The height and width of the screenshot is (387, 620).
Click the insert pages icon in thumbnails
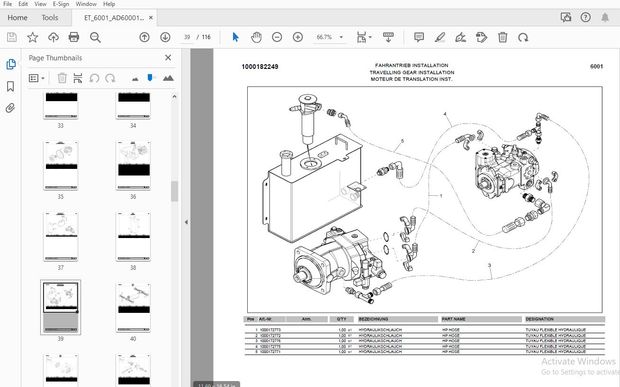tap(78, 78)
